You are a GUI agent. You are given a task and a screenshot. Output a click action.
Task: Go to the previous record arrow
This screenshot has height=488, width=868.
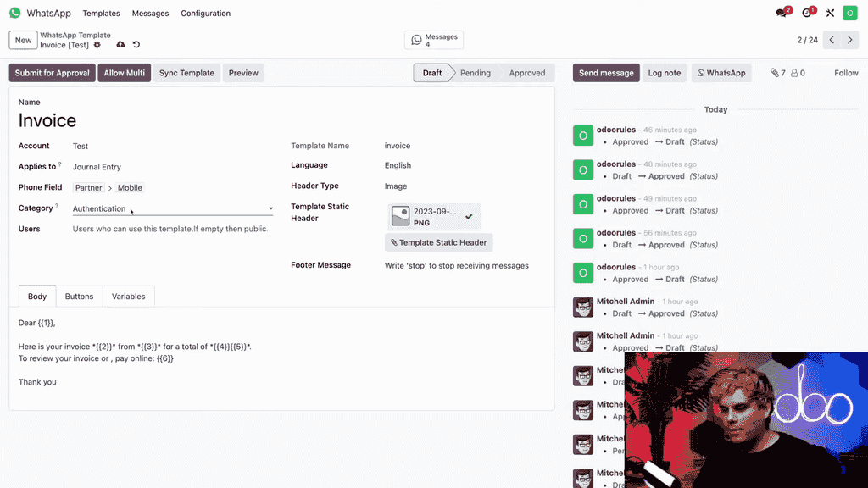pyautogui.click(x=832, y=40)
